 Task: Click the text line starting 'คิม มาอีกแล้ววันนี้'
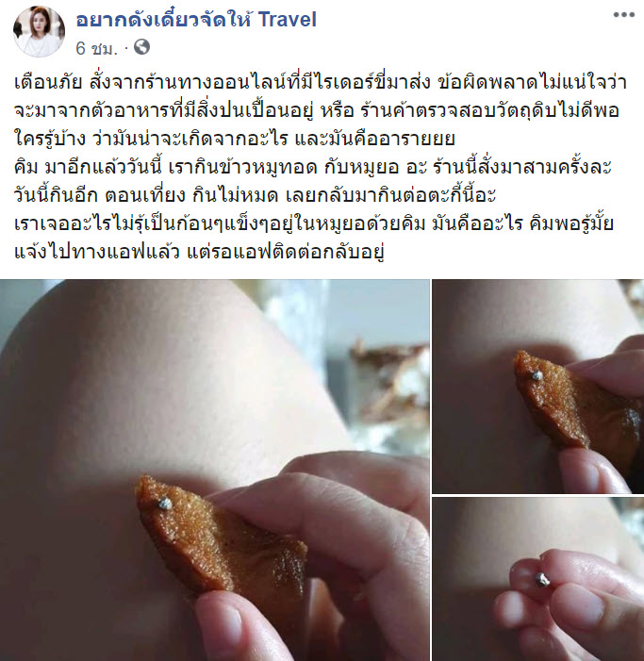tap(313, 167)
